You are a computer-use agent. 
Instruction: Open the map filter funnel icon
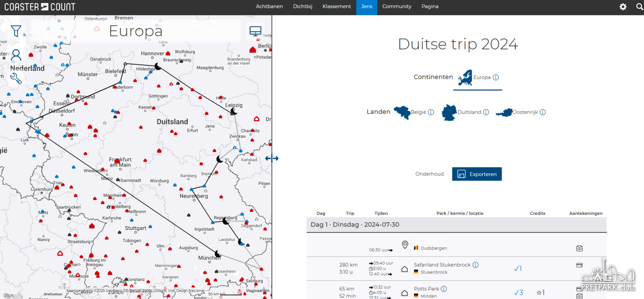coord(16,31)
